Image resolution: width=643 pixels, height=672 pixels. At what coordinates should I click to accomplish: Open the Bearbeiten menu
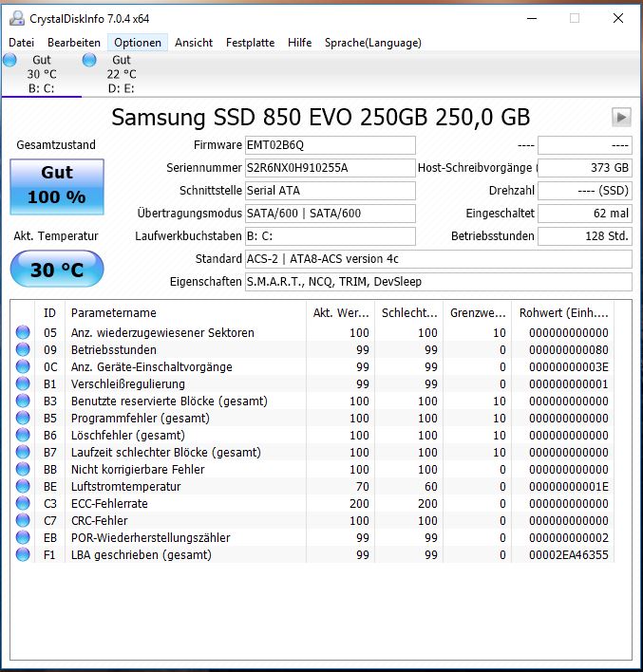[74, 43]
